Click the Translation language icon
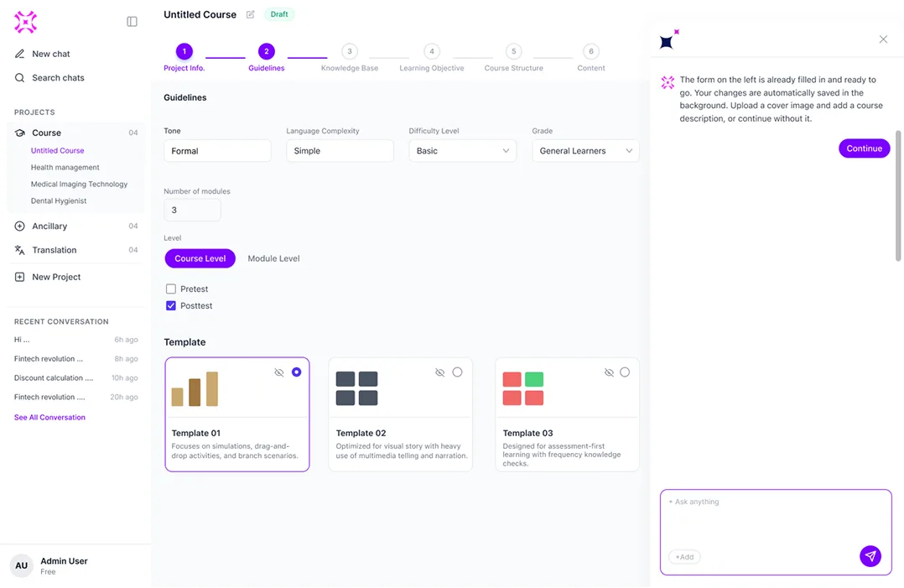Image resolution: width=904 pixels, height=588 pixels. coord(19,250)
